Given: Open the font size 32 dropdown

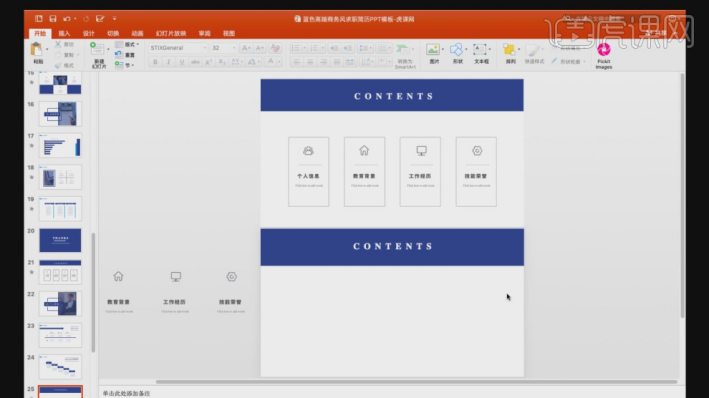Looking at the screenshot, I should (x=223, y=47).
